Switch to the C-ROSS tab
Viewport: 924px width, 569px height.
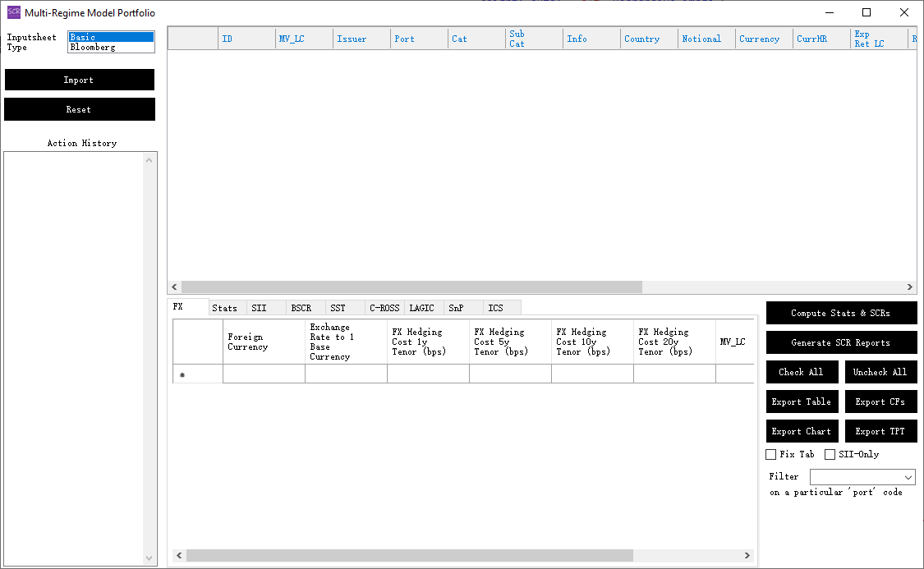point(384,308)
